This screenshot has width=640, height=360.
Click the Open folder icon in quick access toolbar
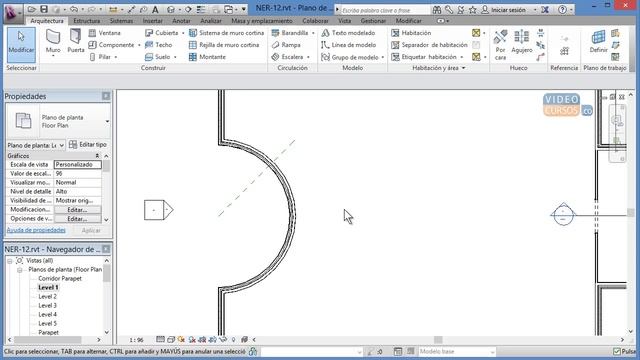[x=31, y=9]
